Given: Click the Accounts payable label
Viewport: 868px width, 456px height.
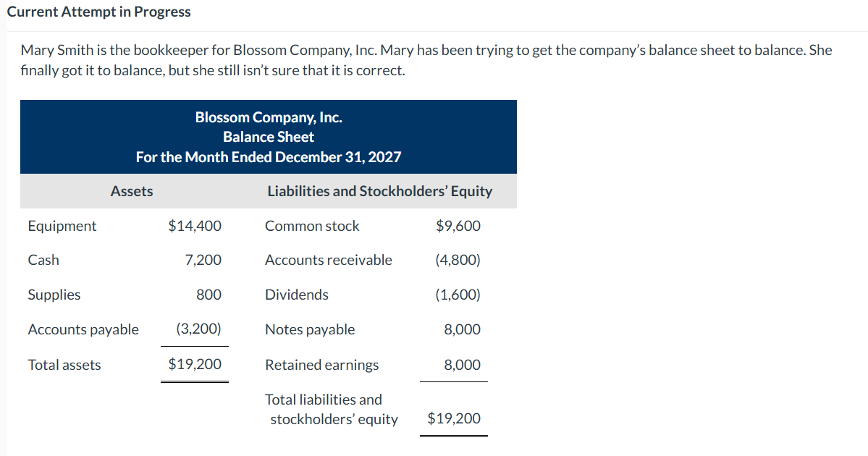Looking at the screenshot, I should [x=83, y=329].
